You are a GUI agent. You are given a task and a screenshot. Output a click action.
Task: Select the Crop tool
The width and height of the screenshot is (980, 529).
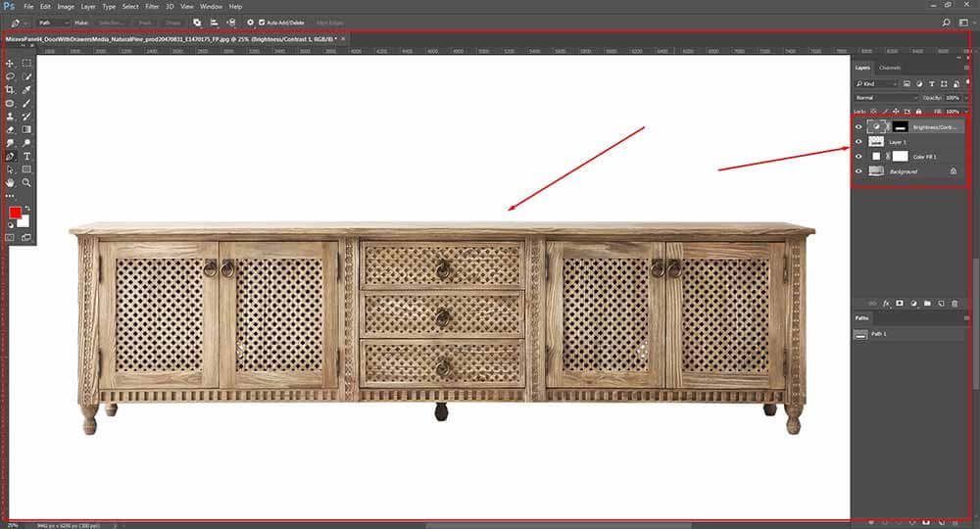pyautogui.click(x=10, y=90)
